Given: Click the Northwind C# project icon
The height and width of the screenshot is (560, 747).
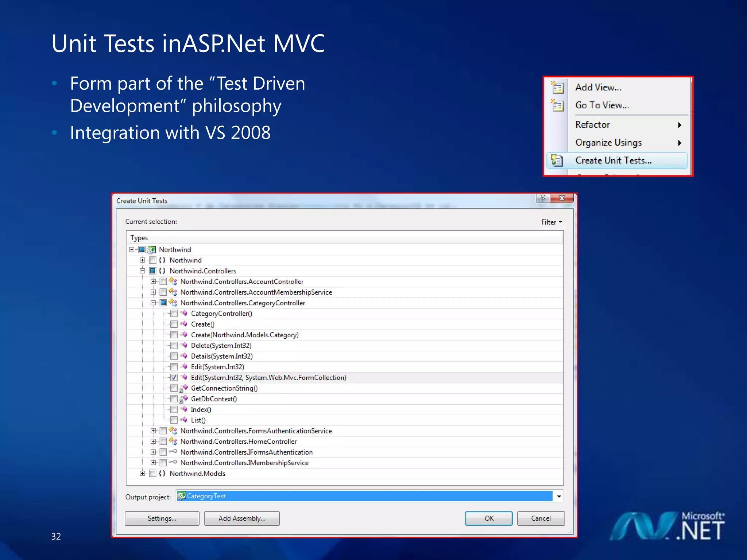Looking at the screenshot, I should click(x=152, y=250).
